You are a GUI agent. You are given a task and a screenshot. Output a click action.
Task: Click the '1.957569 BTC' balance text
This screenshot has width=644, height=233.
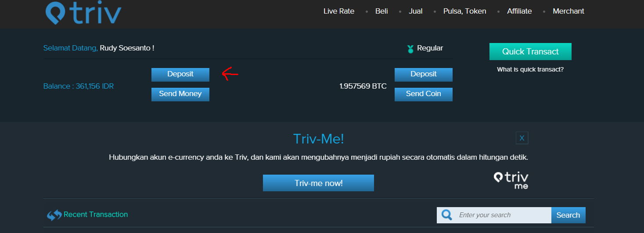pos(363,86)
